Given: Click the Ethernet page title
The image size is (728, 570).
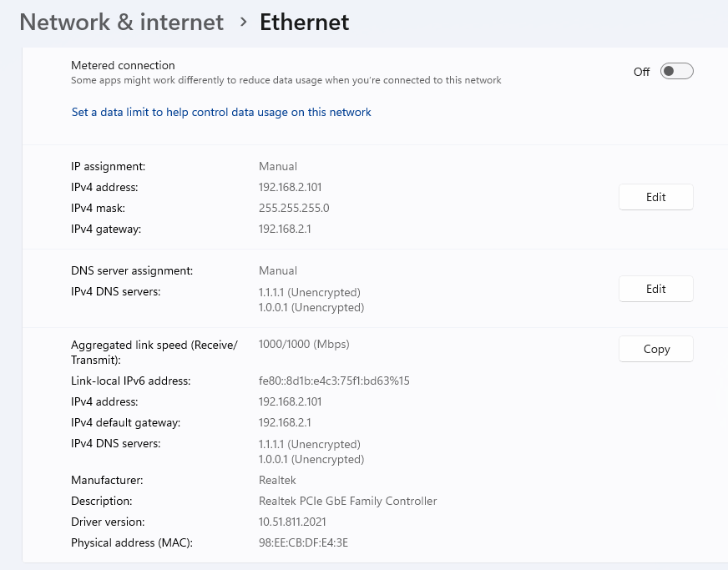Looking at the screenshot, I should pos(304,23).
